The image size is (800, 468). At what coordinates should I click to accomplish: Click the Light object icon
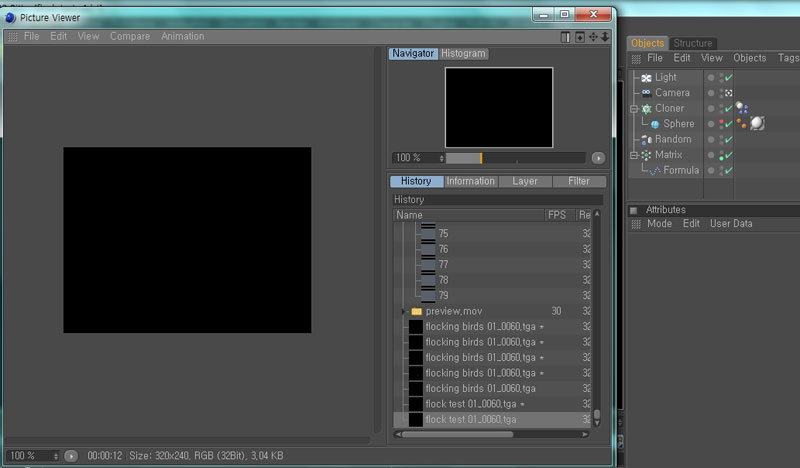pos(646,78)
